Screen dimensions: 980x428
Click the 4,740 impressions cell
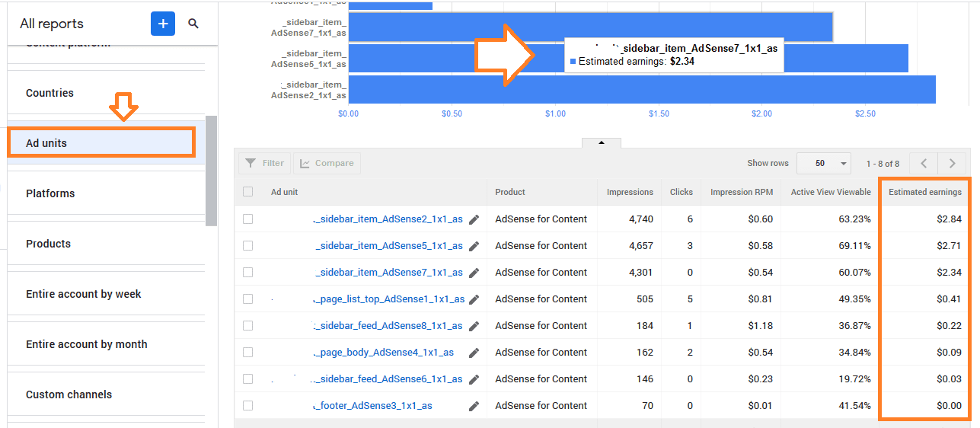click(640, 219)
